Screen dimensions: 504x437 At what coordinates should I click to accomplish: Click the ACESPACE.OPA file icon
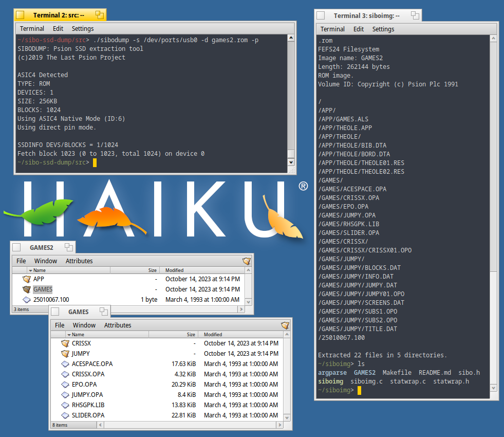[65, 364]
